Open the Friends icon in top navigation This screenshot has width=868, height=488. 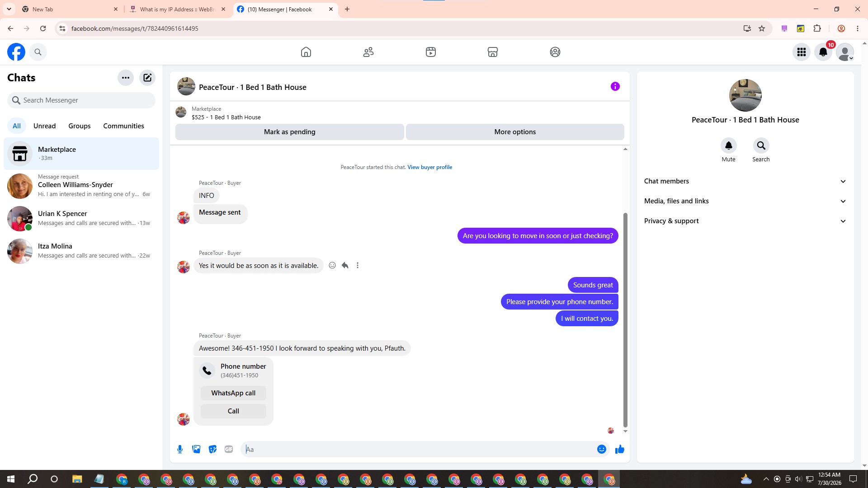pos(368,52)
